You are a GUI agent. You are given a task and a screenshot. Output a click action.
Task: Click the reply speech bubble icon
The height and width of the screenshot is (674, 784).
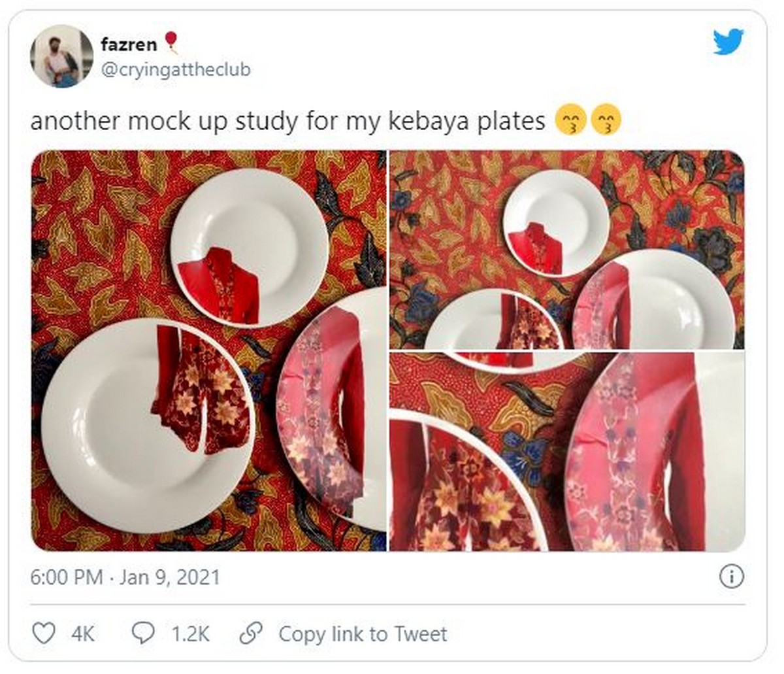(x=144, y=633)
